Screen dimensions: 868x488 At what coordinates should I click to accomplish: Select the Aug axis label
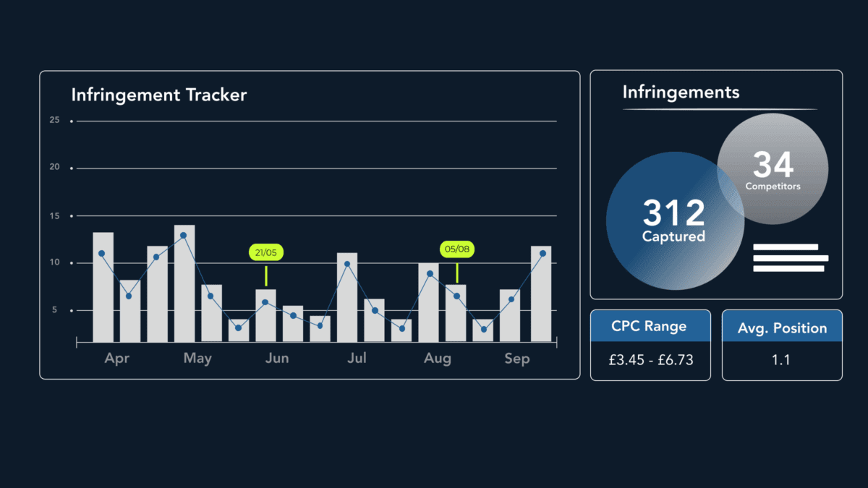coord(437,359)
